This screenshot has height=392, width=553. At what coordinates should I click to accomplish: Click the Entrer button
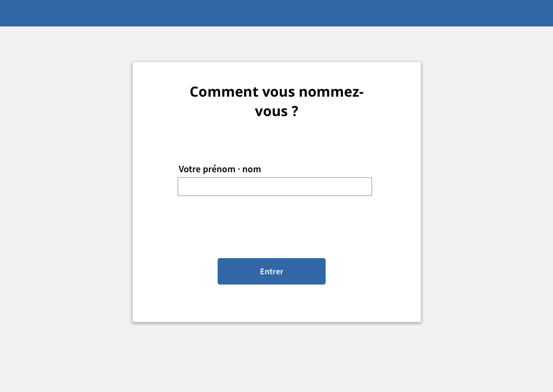[272, 271]
